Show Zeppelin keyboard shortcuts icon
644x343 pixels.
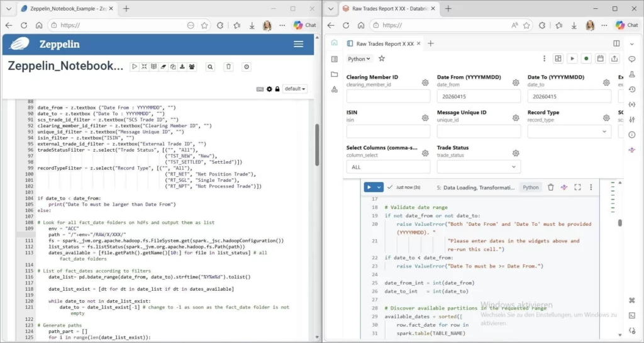(x=260, y=89)
